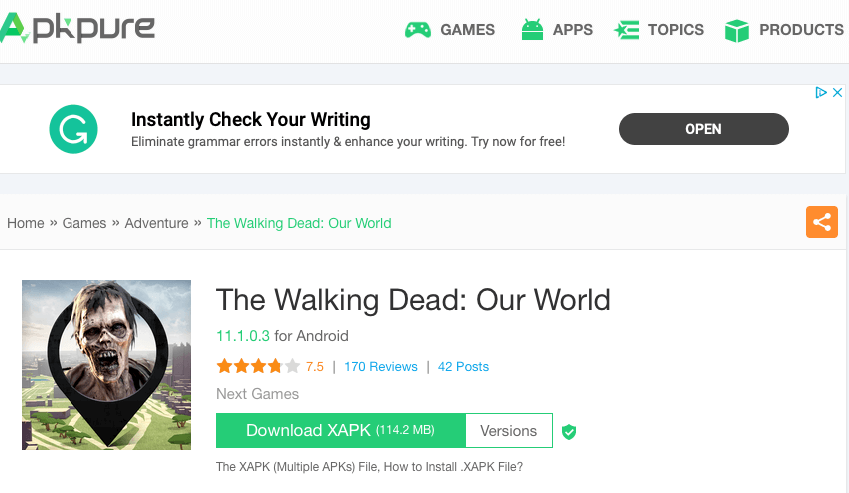
Task: Click the game controller icon beside Games
Action: pyautogui.click(x=418, y=30)
